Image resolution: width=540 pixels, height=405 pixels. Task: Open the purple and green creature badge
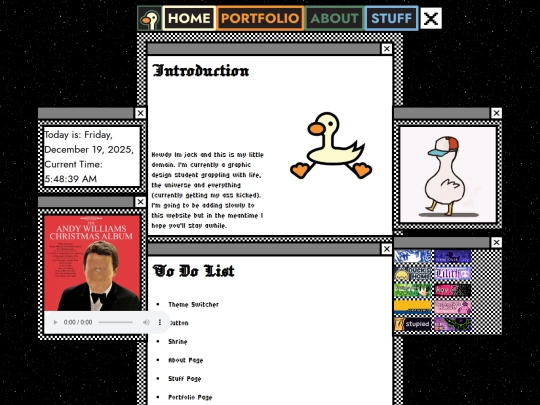[x=453, y=324]
